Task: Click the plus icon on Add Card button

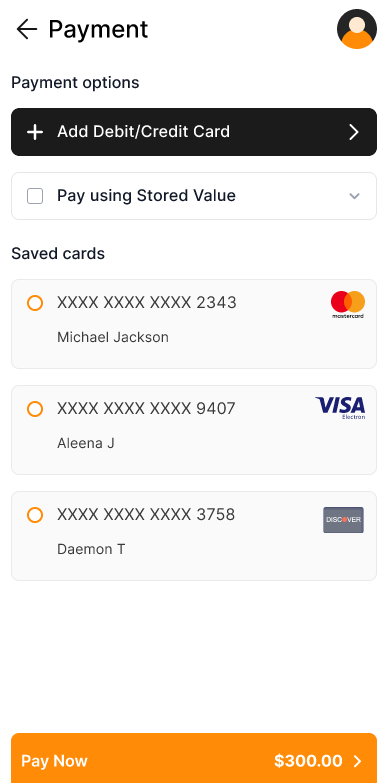Action: (x=34, y=132)
